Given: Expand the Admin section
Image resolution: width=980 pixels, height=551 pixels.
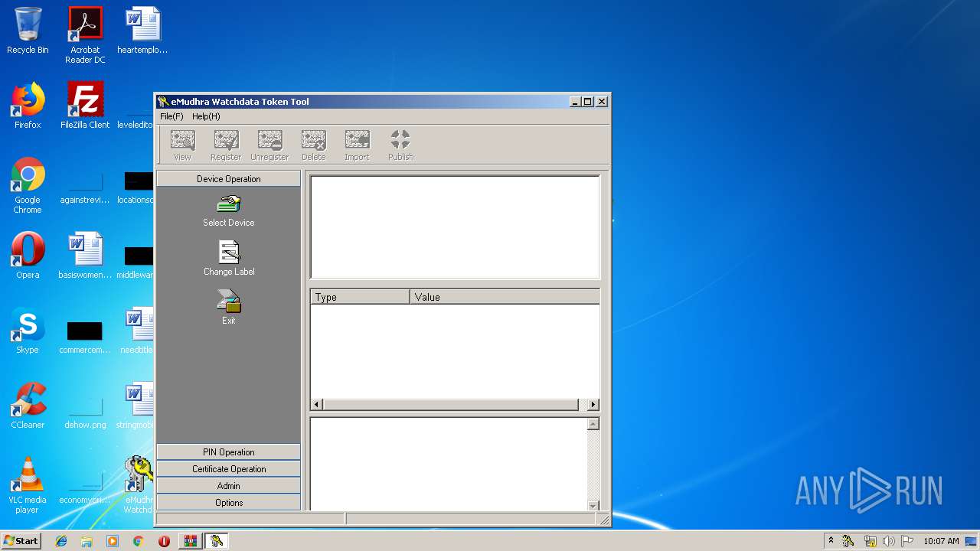Looking at the screenshot, I should click(x=228, y=486).
